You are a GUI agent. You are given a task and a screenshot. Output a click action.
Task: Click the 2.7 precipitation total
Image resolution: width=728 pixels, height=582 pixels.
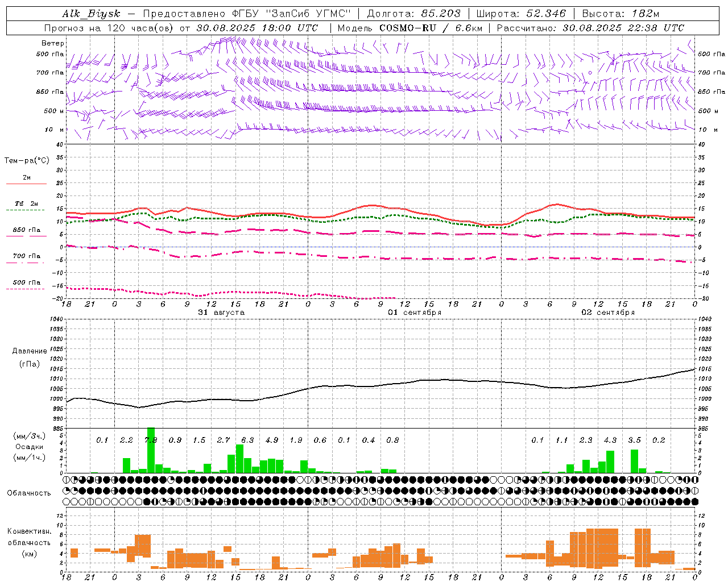(x=224, y=440)
